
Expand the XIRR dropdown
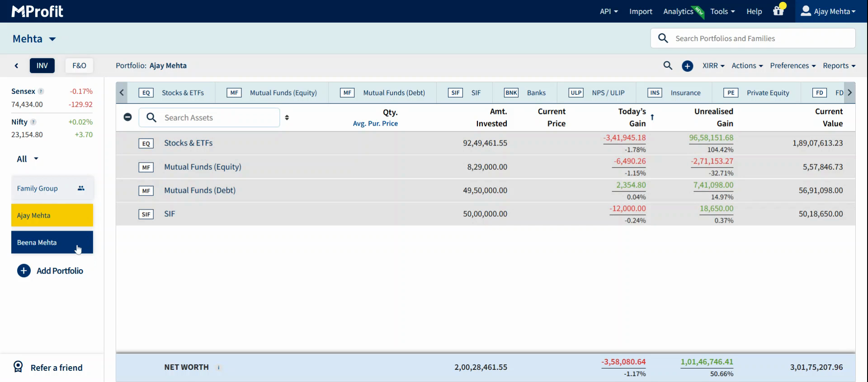[x=713, y=65]
